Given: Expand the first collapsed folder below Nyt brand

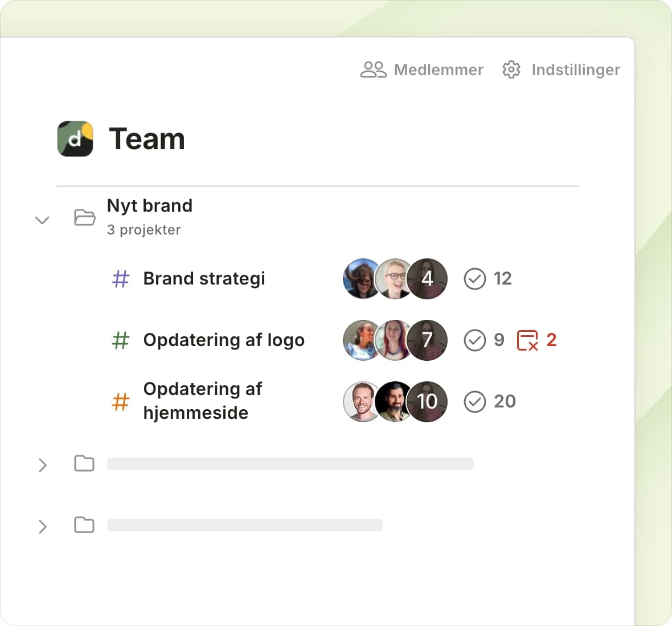Looking at the screenshot, I should [x=42, y=465].
